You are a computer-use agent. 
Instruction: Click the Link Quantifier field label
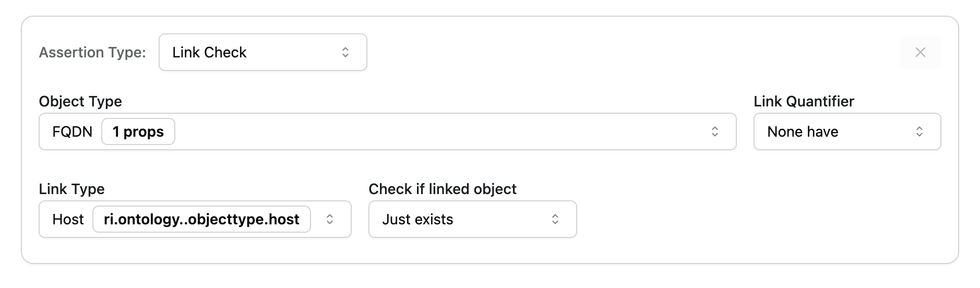click(804, 101)
